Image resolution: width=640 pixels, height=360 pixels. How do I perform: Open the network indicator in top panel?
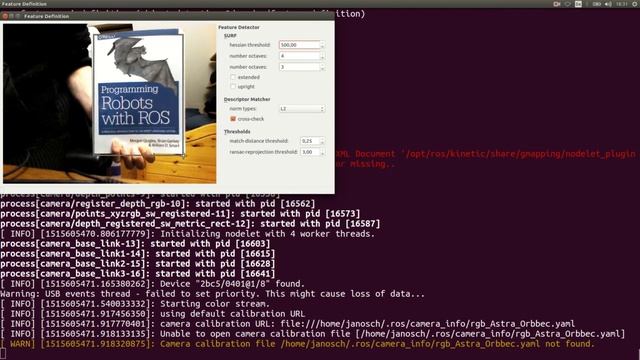tap(567, 4)
